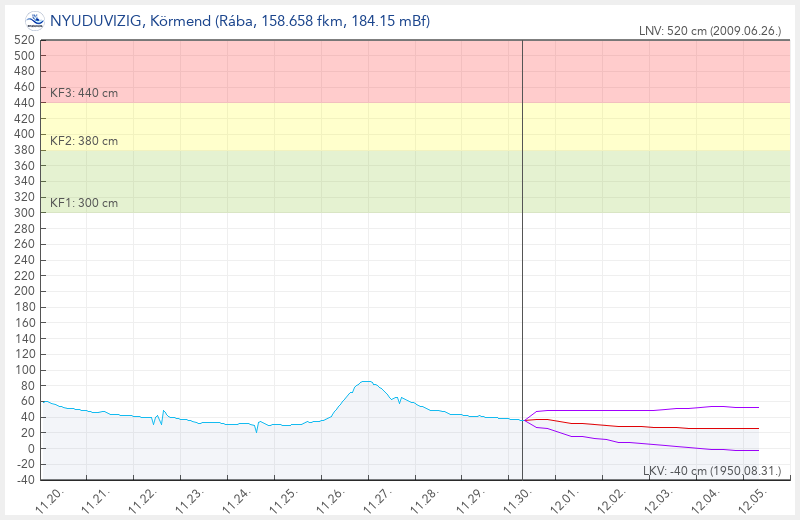The height and width of the screenshot is (520, 800).
Task: Click the 520 value on the y-axis
Action: pyautogui.click(x=24, y=40)
